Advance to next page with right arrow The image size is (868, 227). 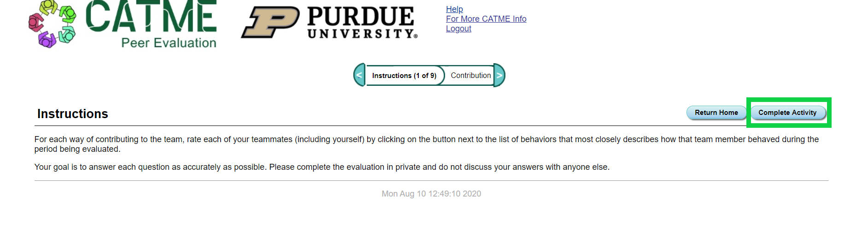coord(499,75)
